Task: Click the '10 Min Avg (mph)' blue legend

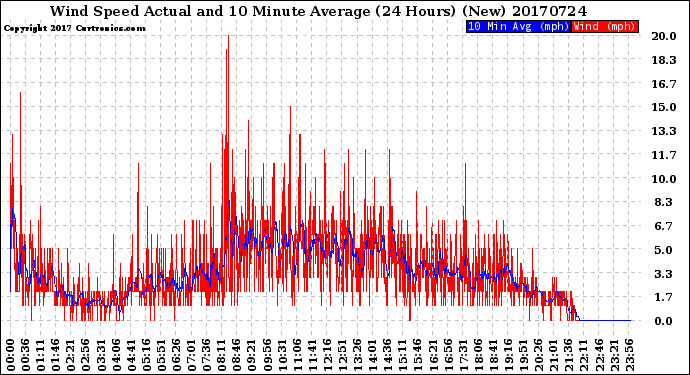Action: (x=518, y=26)
